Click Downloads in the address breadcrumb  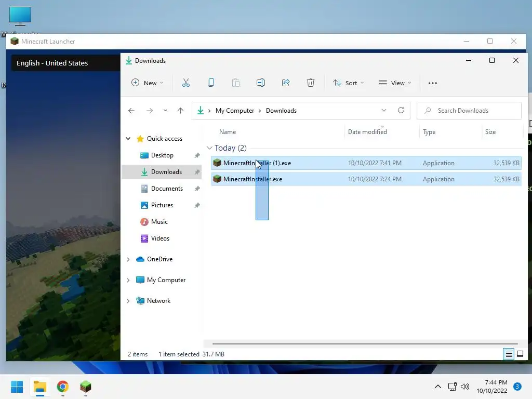tap(281, 111)
